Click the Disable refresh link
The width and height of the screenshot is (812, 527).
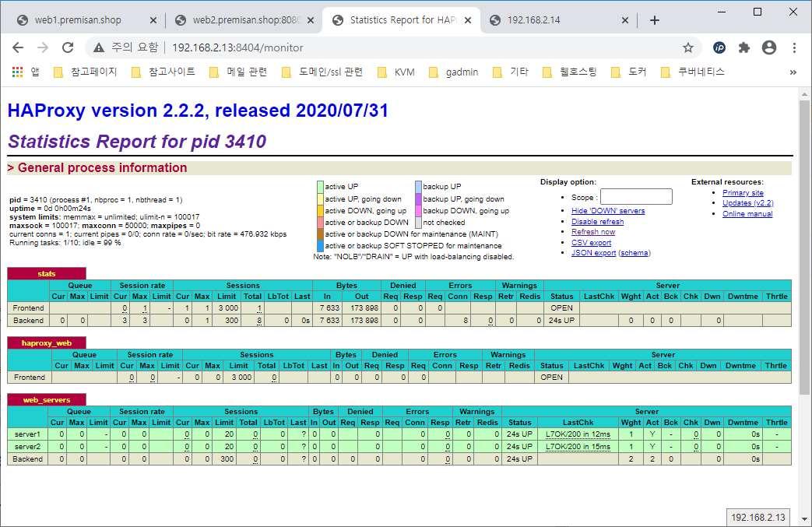(598, 222)
